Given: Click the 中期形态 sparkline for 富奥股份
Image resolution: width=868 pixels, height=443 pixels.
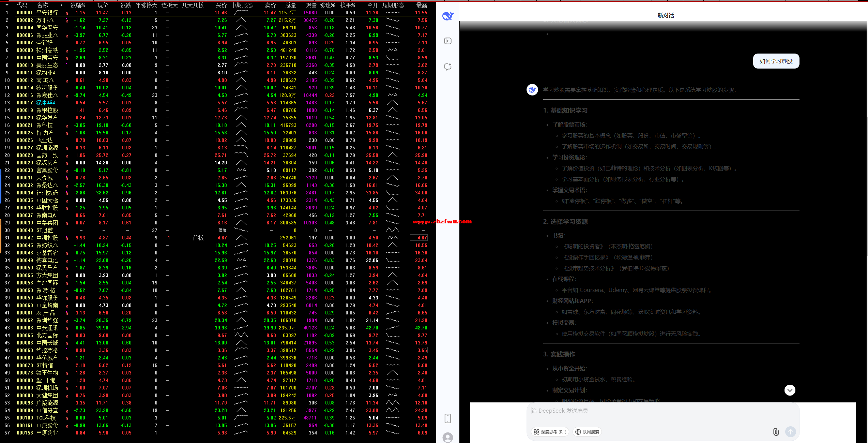Looking at the screenshot, I should point(241,170).
